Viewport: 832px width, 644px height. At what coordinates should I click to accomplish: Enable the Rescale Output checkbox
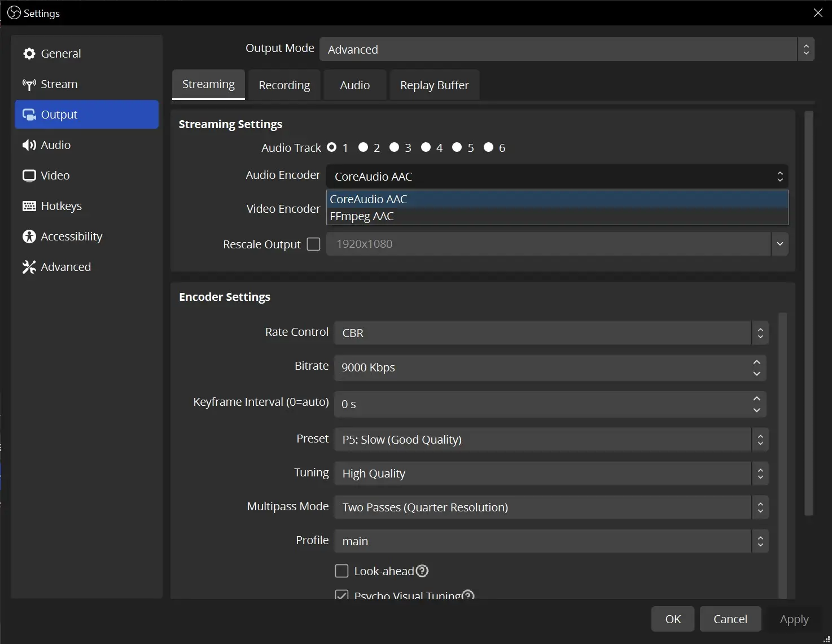pos(313,244)
